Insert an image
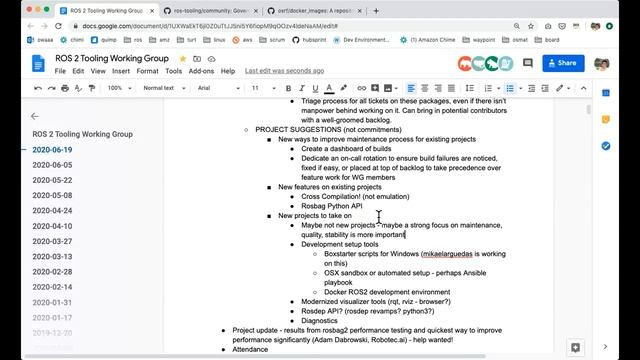Screen dimensions: 640x360 pyautogui.click(x=388, y=88)
